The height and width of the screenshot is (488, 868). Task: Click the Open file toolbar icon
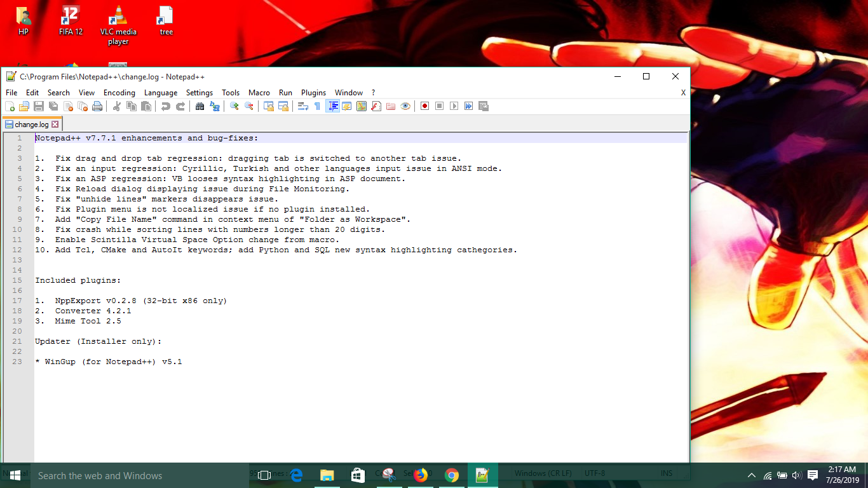[24, 106]
